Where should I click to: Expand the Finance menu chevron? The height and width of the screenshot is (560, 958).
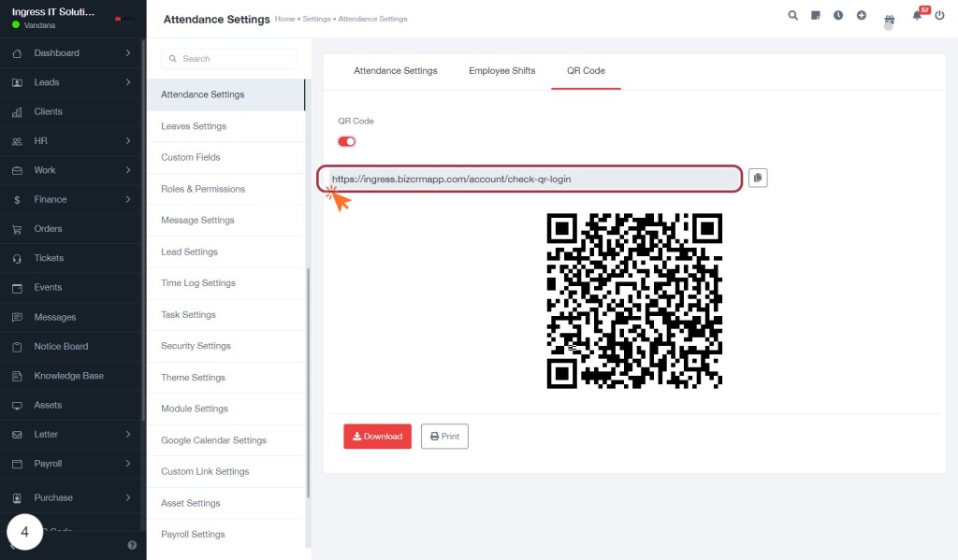(127, 199)
